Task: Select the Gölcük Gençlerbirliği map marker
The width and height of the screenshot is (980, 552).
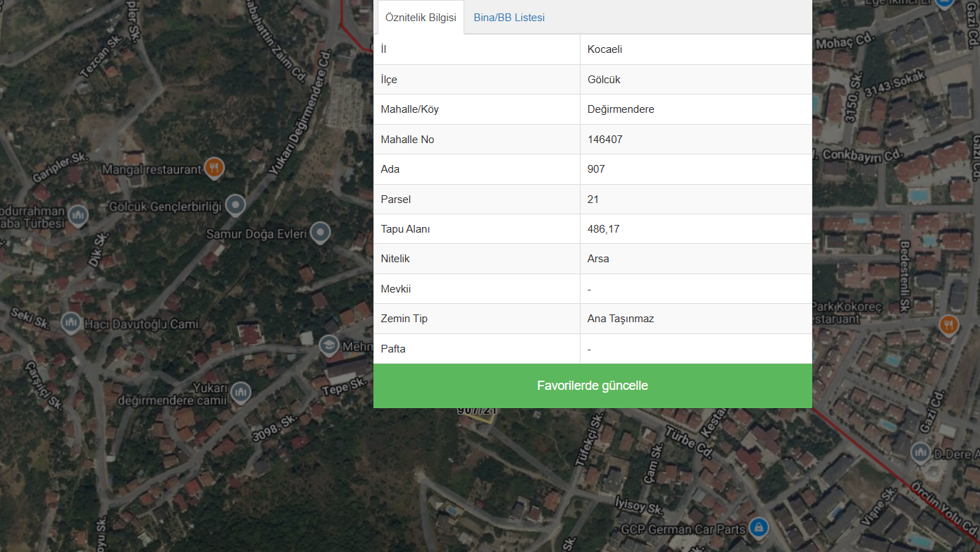Action: 235,205
